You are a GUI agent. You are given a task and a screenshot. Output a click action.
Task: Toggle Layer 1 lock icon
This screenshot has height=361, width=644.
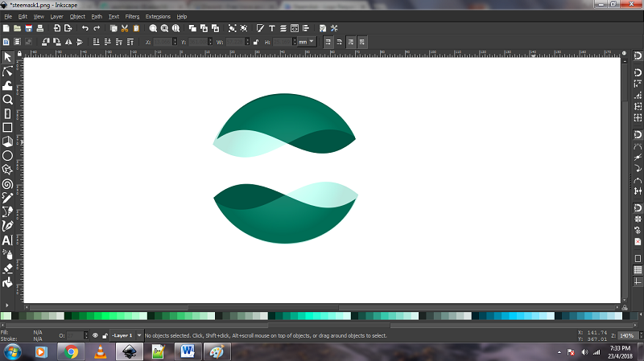105,335
